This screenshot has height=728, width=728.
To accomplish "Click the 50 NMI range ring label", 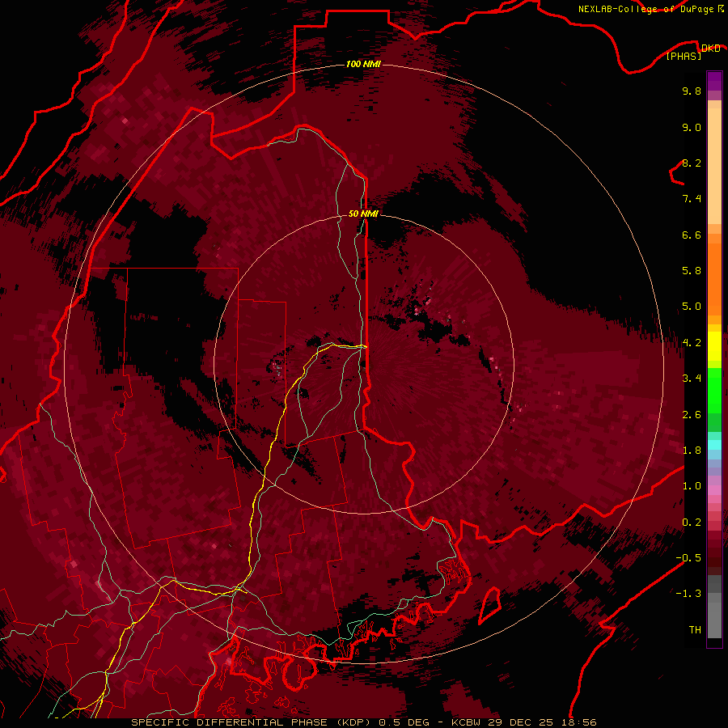I will 363,214.
